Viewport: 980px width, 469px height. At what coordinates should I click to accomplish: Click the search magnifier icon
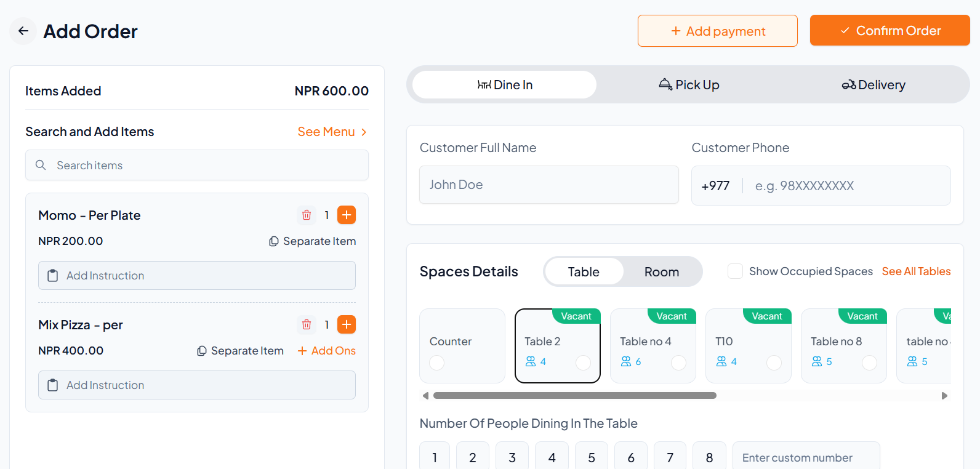point(41,165)
